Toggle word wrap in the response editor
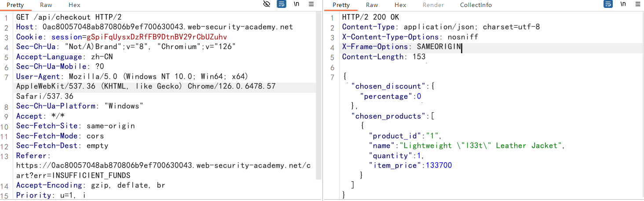The width and height of the screenshot is (644, 201). [x=608, y=4]
